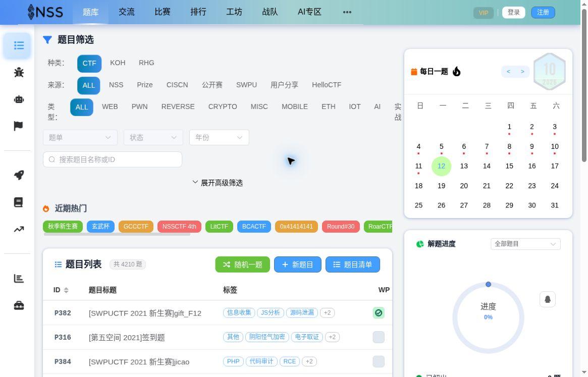The height and width of the screenshot is (377, 588).
Task: Select CRYPTO type filter
Action: [x=223, y=107]
